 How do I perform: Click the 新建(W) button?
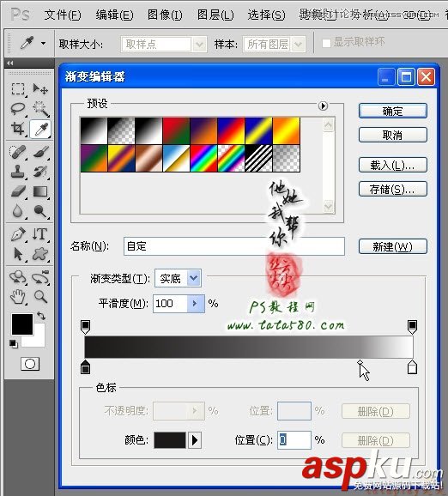coord(392,246)
